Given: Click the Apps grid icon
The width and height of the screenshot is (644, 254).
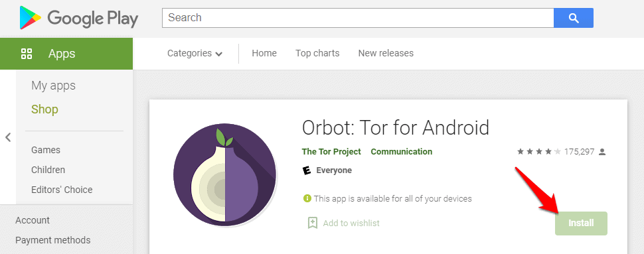Looking at the screenshot, I should coord(27,53).
